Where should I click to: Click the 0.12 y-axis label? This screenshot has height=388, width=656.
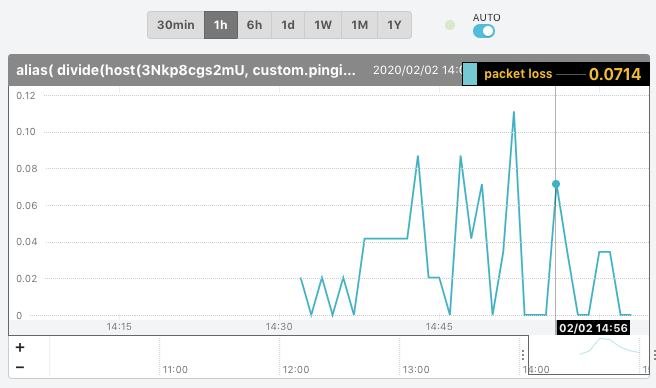[x=26, y=96]
